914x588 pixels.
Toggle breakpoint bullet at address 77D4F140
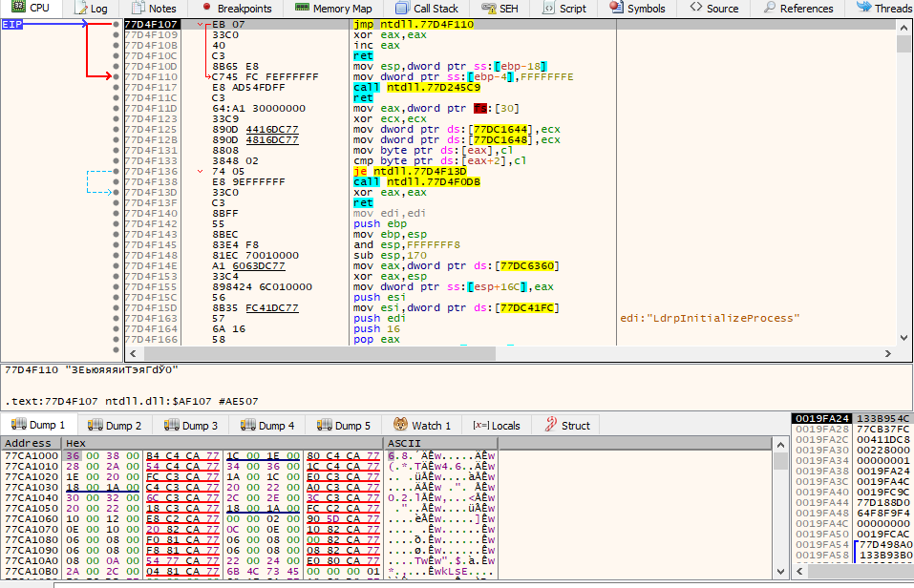click(116, 213)
